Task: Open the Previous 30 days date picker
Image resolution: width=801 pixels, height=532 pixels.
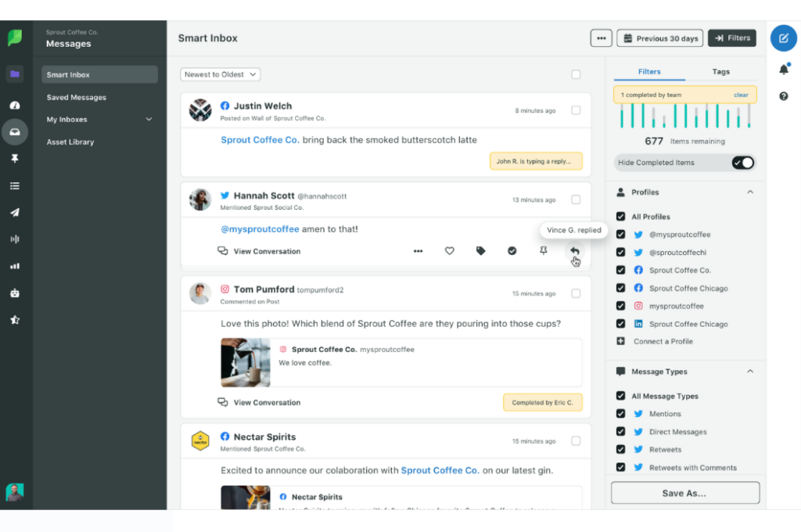Action: click(659, 38)
